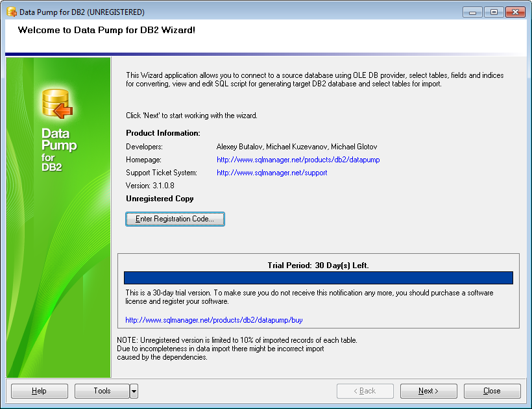Click the disabled Back button

365,391
